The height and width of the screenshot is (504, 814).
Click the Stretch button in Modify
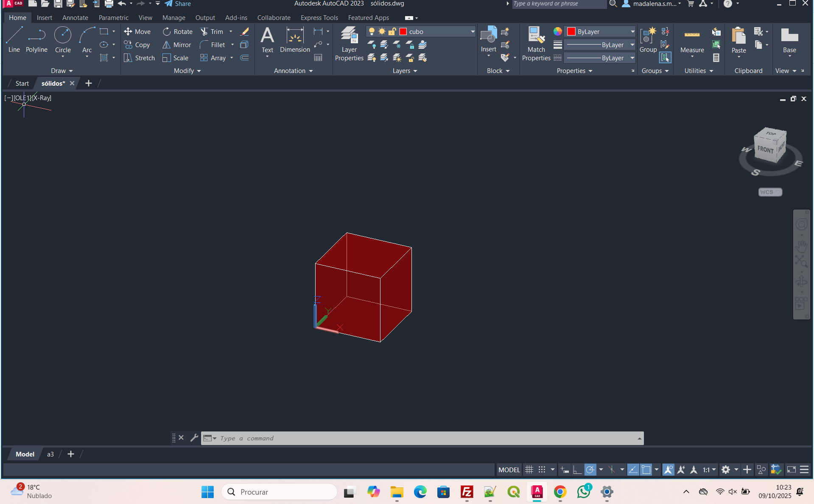[x=140, y=58]
